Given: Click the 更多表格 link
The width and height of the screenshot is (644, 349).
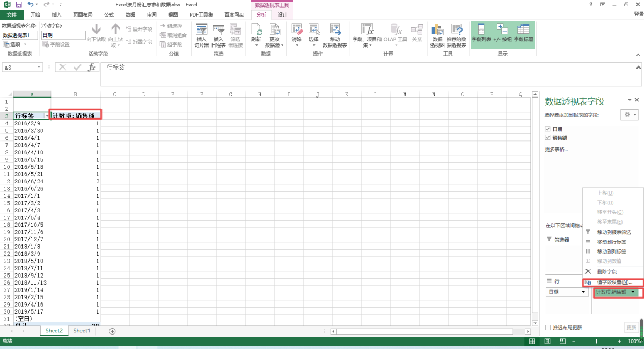Looking at the screenshot, I should (x=556, y=149).
